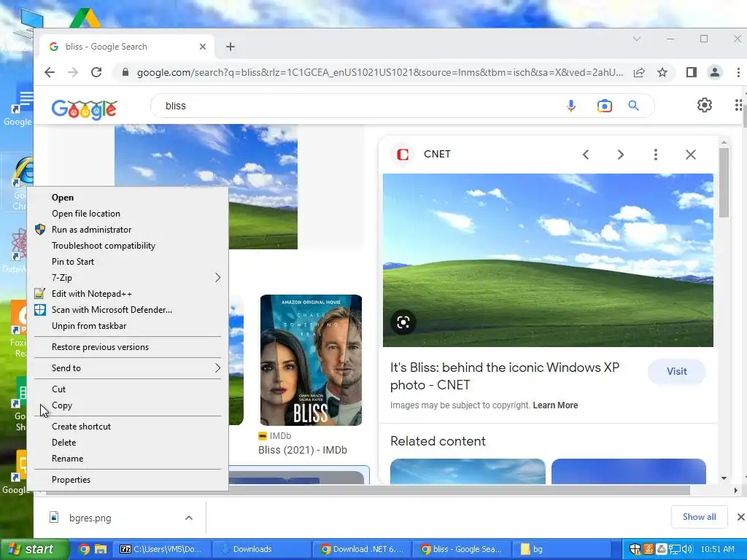The width and height of the screenshot is (747, 560).
Task: Click the Google holiday logo
Action: click(85, 109)
